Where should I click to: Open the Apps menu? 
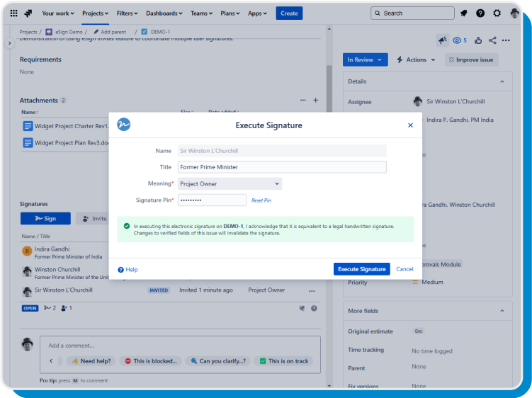click(x=257, y=13)
